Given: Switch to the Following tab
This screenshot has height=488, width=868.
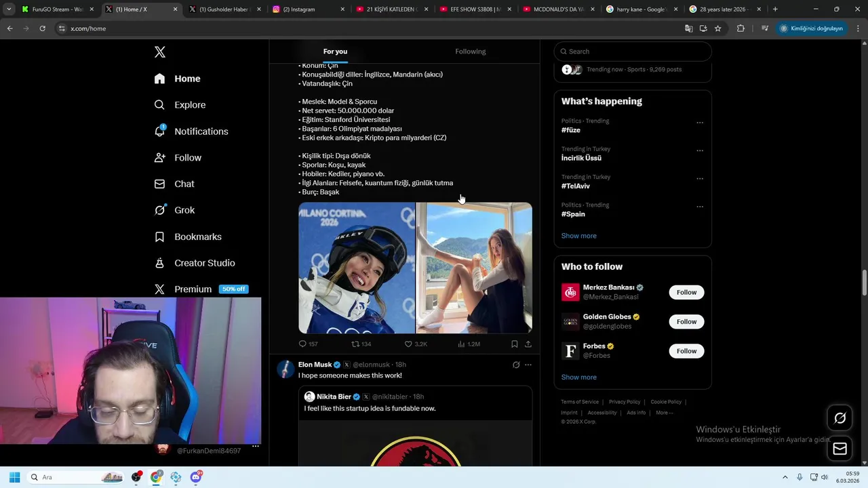Looking at the screenshot, I should coord(470,52).
